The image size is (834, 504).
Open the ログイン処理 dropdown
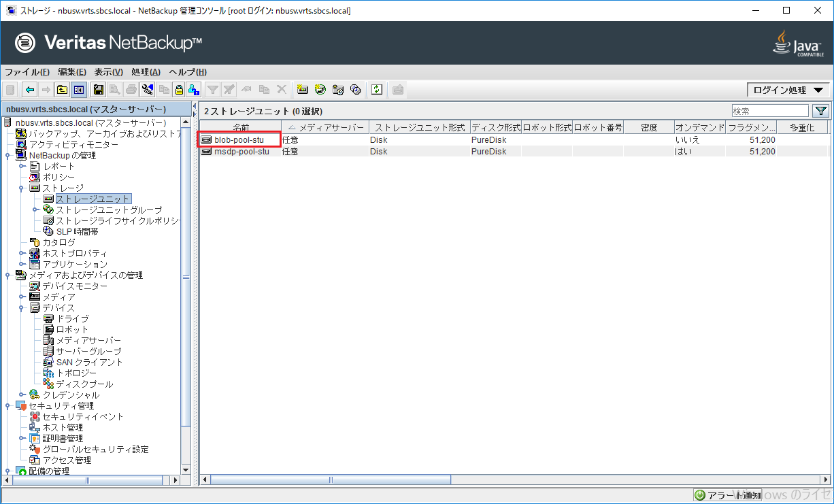(x=788, y=90)
